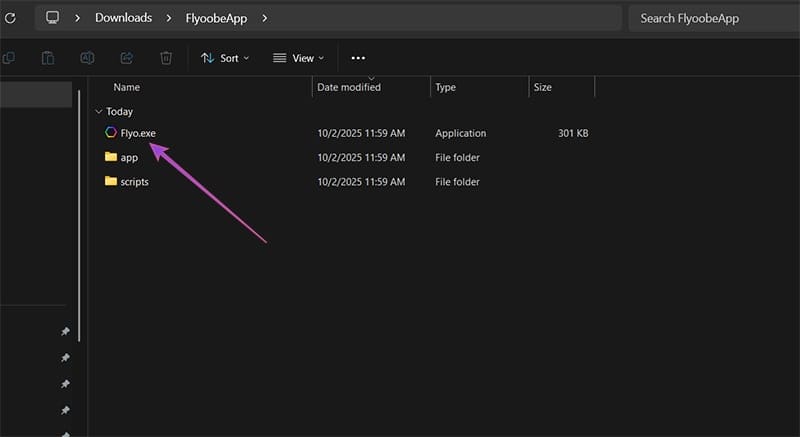
Task: Sort files by Date modified column header
Action: tap(349, 87)
